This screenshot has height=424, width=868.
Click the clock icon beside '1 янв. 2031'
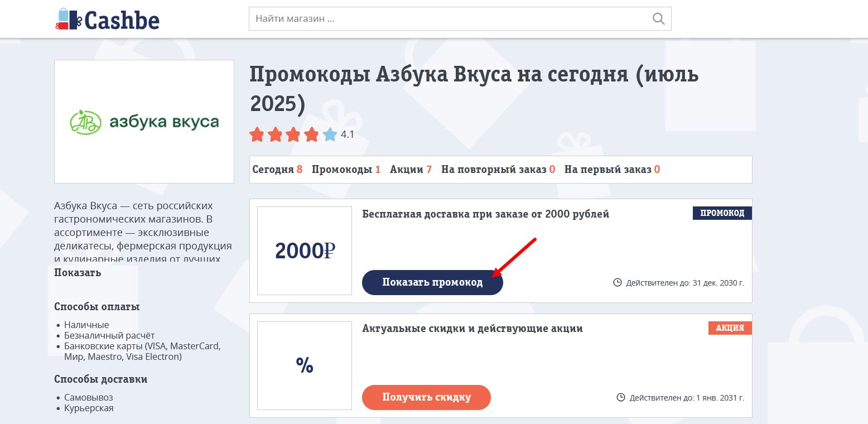pos(621,397)
